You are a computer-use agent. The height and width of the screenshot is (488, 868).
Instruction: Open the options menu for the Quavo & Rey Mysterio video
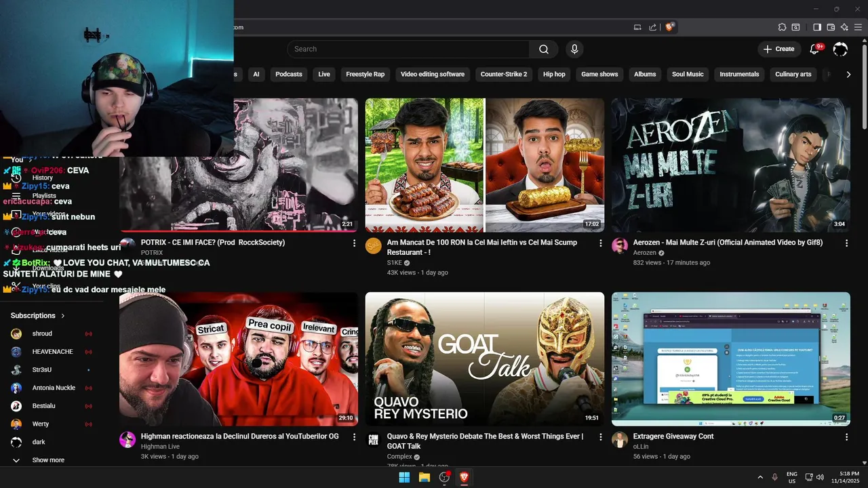tap(600, 437)
